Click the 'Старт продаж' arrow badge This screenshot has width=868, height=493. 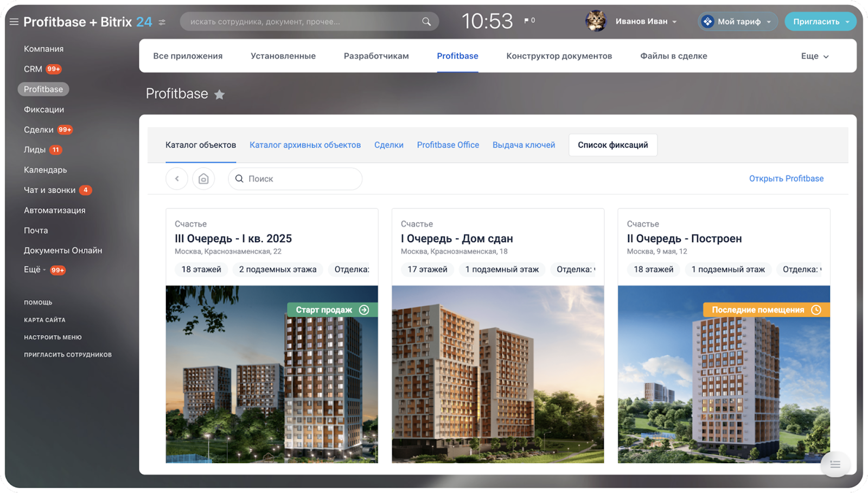[333, 310]
